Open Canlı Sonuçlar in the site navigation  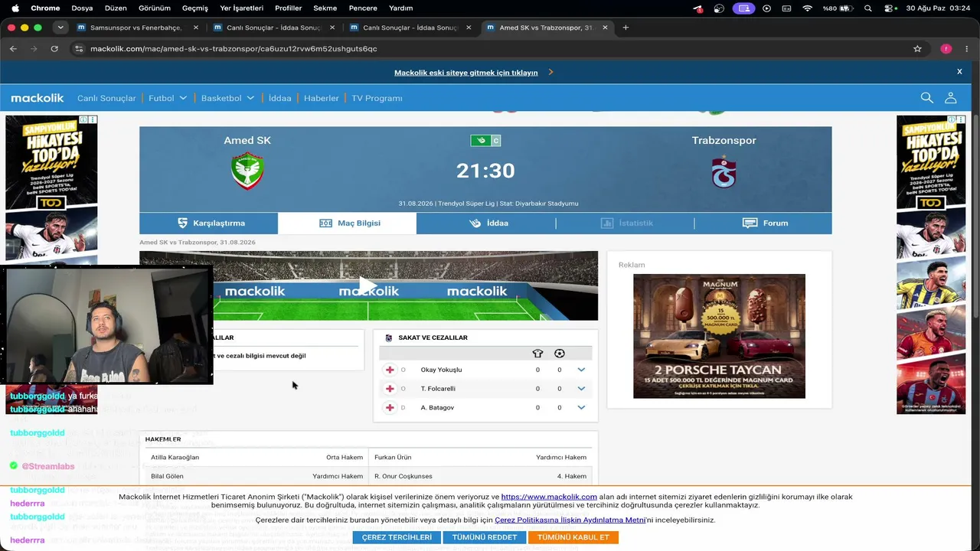(x=106, y=98)
